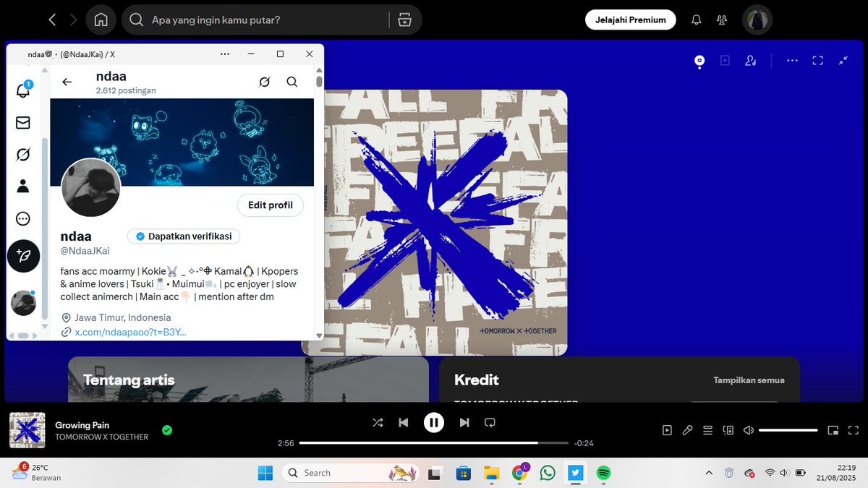Click the Jam session icon in Spotify header
The height and width of the screenshot is (488, 868).
[x=751, y=61]
